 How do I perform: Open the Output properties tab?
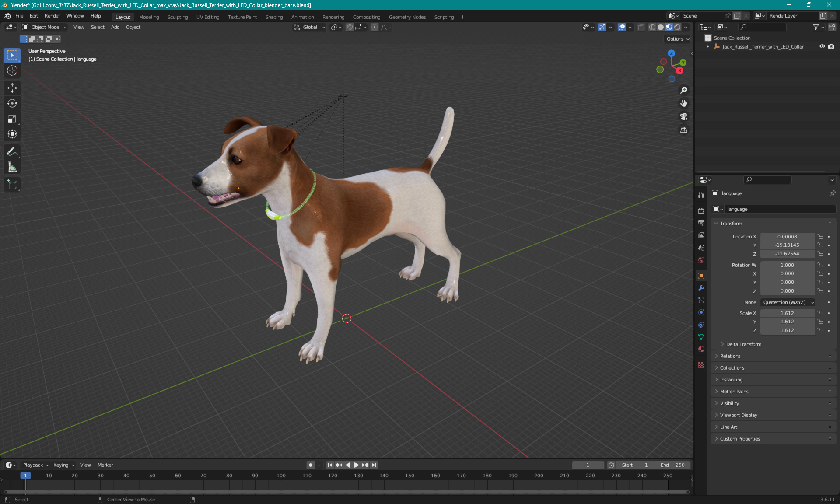(x=701, y=223)
